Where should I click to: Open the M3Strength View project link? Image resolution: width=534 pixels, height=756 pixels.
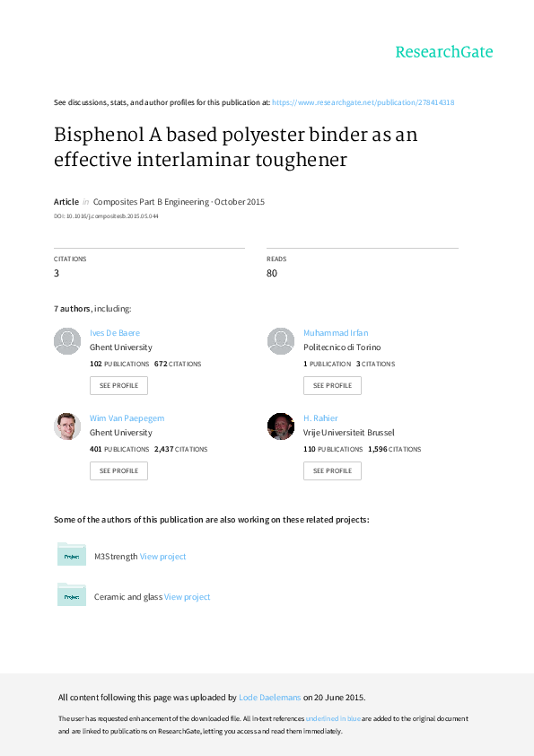(162, 556)
